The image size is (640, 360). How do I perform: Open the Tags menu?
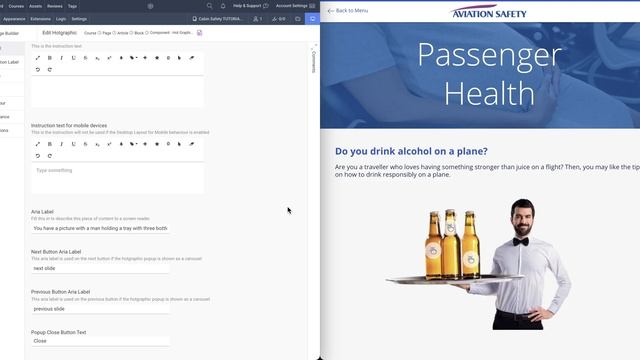pyautogui.click(x=72, y=6)
